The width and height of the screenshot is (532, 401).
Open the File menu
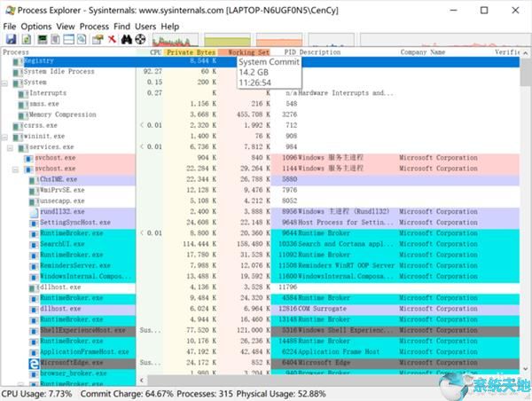(10, 27)
